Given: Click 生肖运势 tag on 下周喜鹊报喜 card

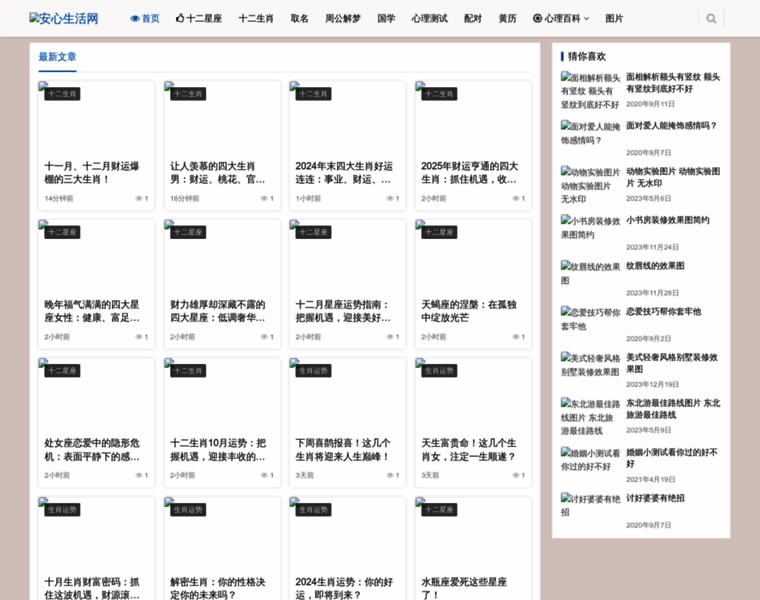Looking at the screenshot, I should click(313, 370).
